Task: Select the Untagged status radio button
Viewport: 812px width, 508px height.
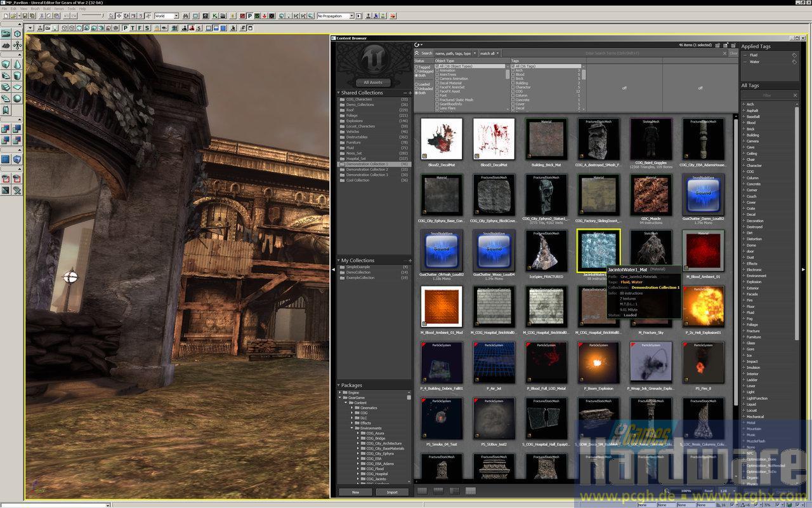Action: pos(416,71)
